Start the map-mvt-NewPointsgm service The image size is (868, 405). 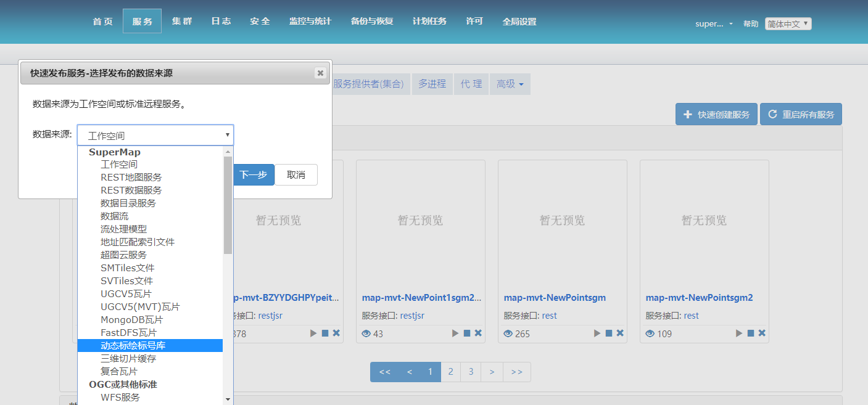597,333
